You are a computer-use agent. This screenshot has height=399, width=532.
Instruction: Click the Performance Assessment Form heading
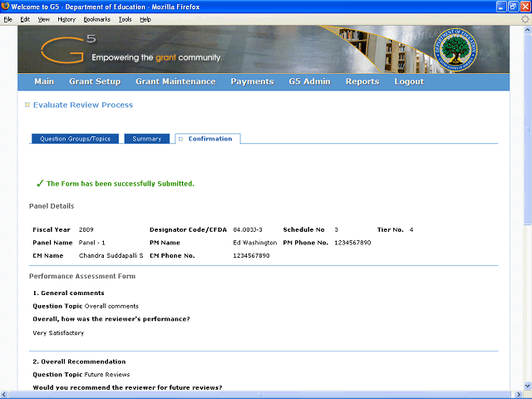pyautogui.click(x=82, y=276)
